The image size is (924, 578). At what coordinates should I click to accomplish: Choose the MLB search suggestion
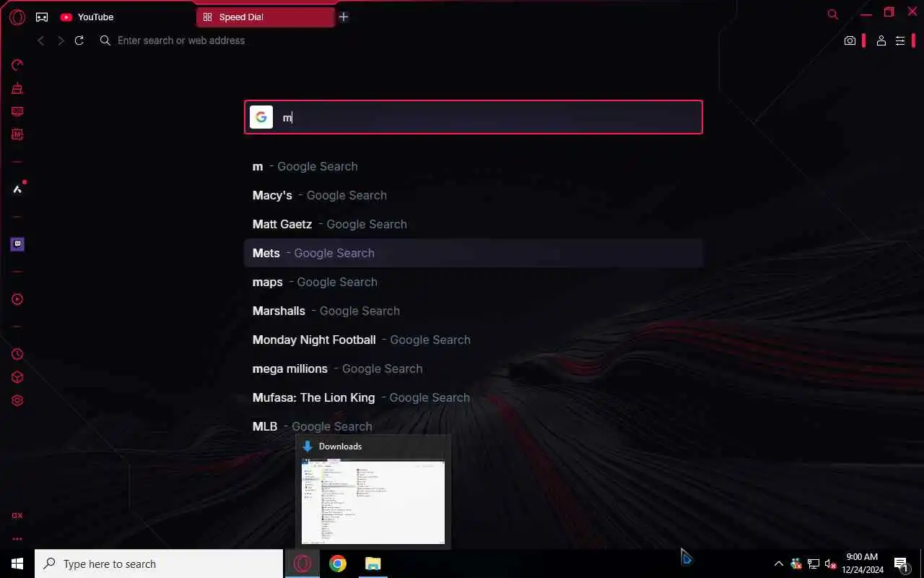coord(474,426)
